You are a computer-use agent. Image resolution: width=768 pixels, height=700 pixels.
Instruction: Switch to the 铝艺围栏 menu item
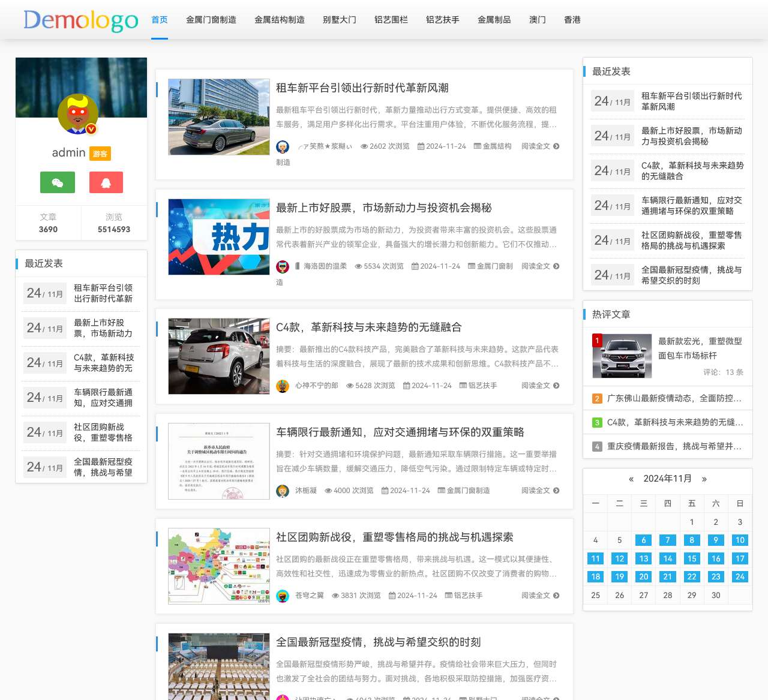pyautogui.click(x=391, y=19)
